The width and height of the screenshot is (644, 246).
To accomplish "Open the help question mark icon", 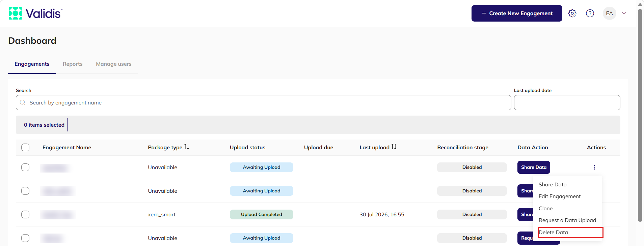I will click(x=590, y=13).
